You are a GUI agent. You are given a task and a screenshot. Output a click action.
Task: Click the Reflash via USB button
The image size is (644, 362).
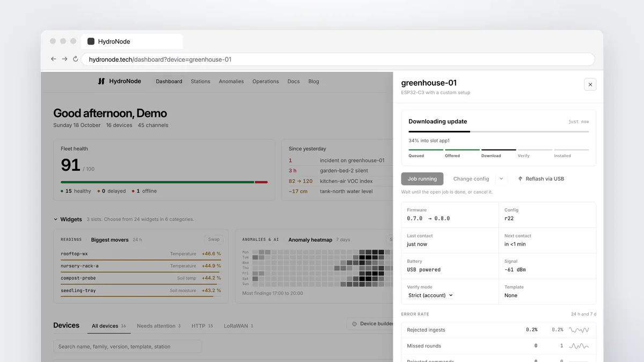pyautogui.click(x=541, y=179)
